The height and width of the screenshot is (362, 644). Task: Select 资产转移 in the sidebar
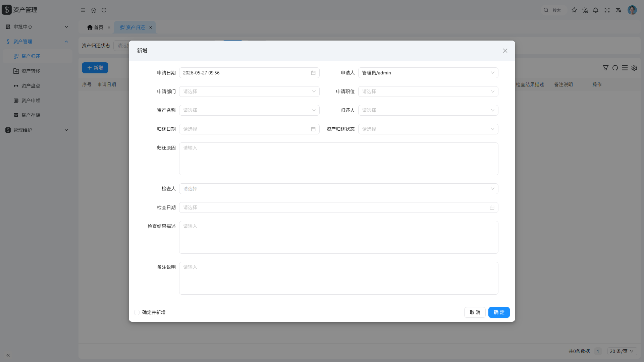pyautogui.click(x=37, y=71)
